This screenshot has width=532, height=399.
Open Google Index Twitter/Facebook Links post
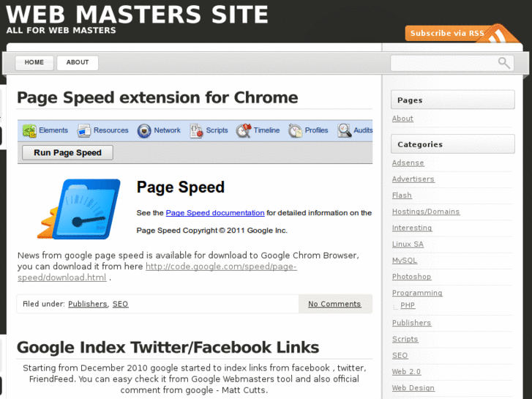168,347
